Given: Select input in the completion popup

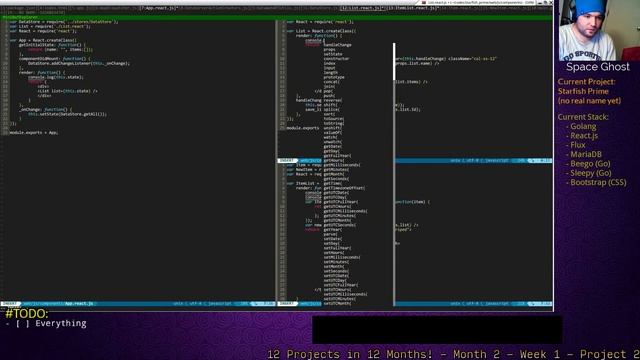Looking at the screenshot, I should [x=329, y=68].
